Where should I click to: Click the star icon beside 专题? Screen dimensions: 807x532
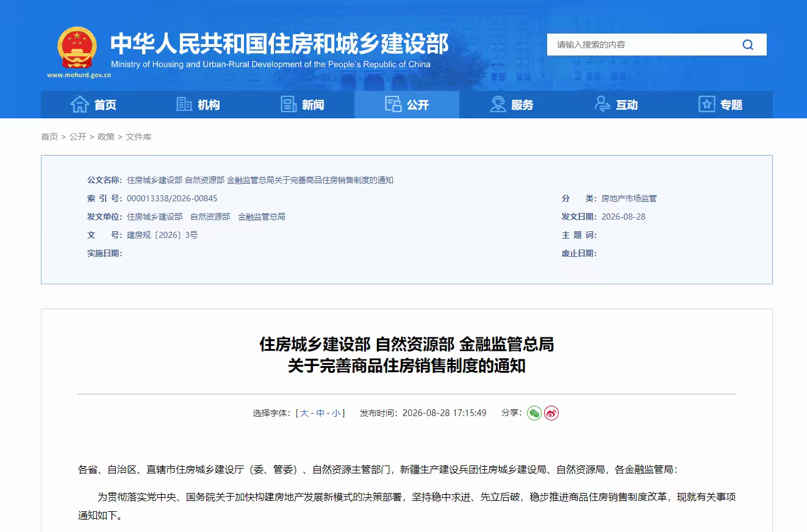(x=706, y=104)
